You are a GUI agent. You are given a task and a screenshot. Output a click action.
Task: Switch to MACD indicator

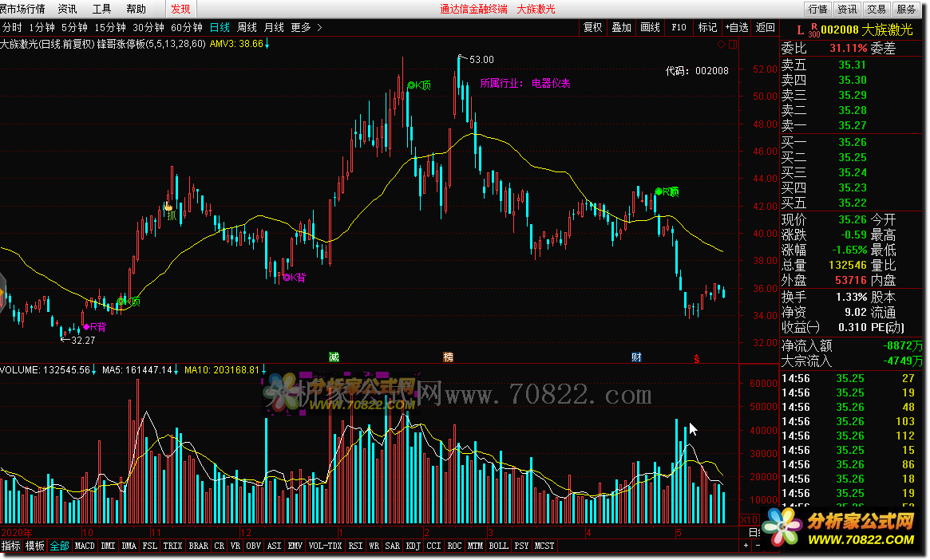click(x=85, y=546)
